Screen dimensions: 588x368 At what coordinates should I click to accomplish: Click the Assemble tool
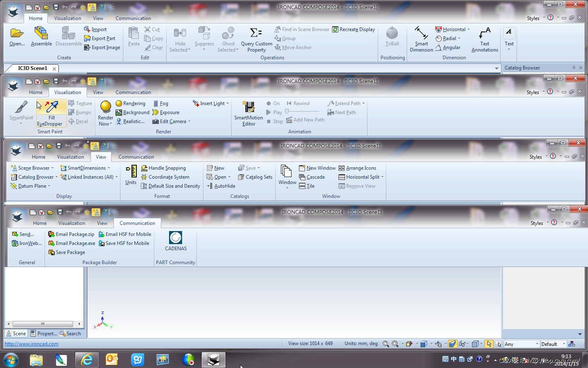pos(41,37)
